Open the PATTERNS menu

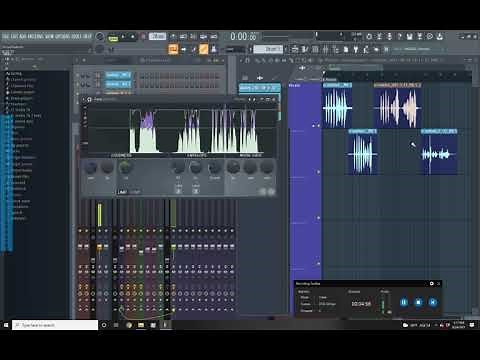tap(36, 36)
